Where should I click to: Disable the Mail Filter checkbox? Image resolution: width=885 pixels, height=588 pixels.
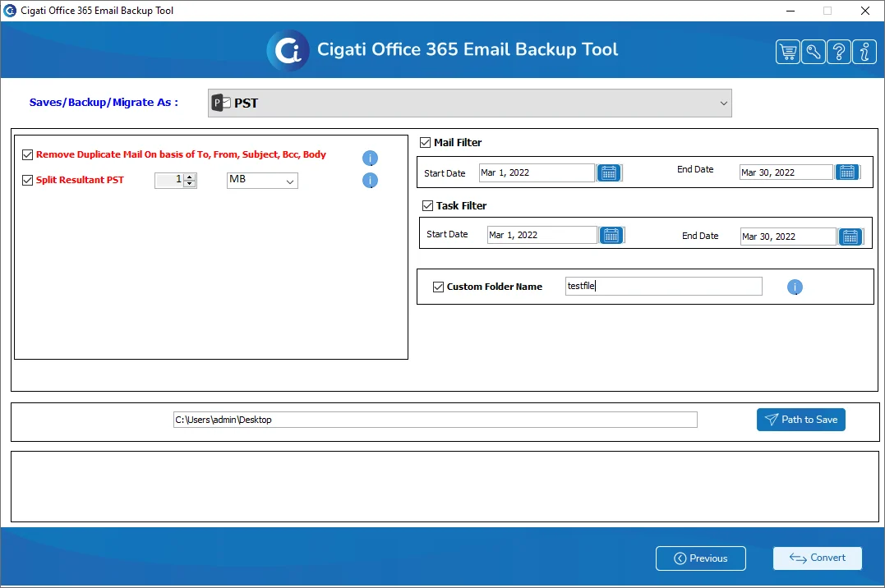point(425,143)
